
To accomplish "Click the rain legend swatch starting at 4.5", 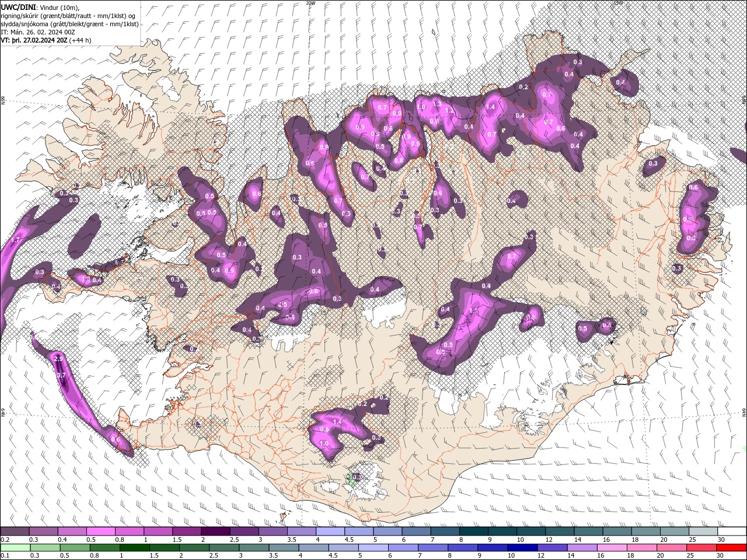I will pyautogui.click(x=345, y=548).
